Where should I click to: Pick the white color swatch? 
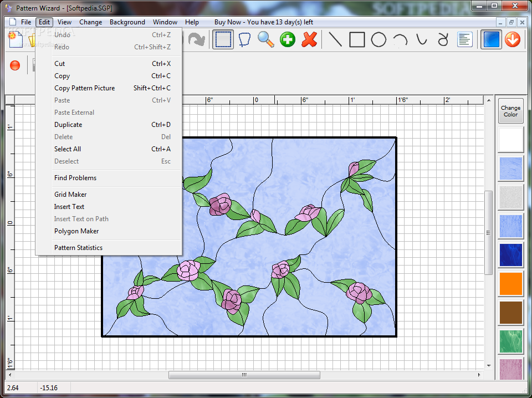pyautogui.click(x=510, y=140)
